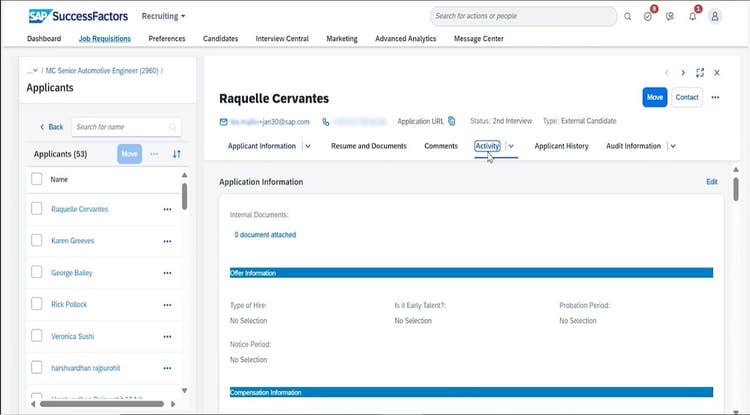Click the detail panel vertical scrollbar thumb
750x415 pixels.
[736, 189]
